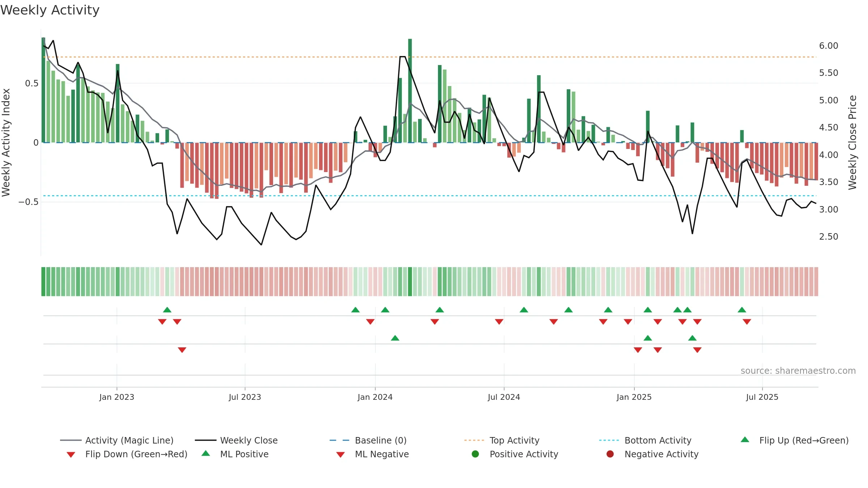Image resolution: width=868 pixels, height=488 pixels.
Task: Click the Weekly Activity Index axis title
Action: coord(6,142)
